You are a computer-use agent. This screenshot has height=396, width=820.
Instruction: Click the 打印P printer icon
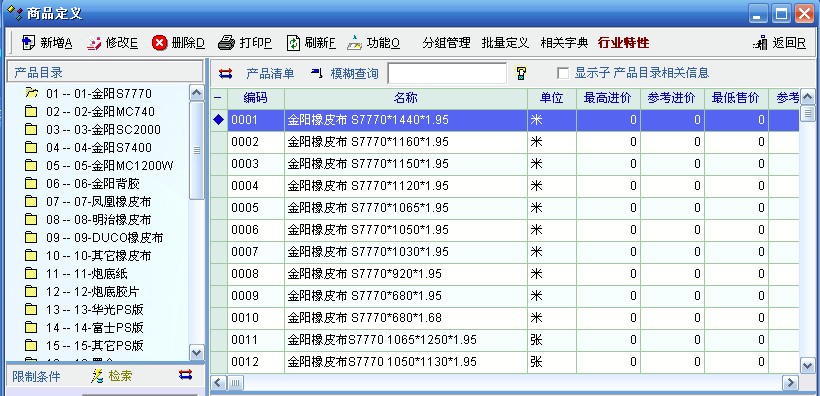[x=226, y=43]
